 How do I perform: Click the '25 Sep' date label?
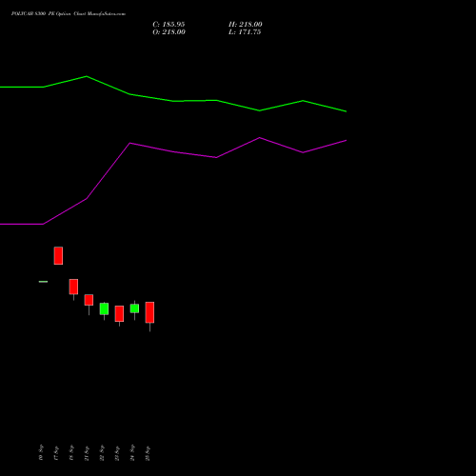pyautogui.click(x=148, y=452)
